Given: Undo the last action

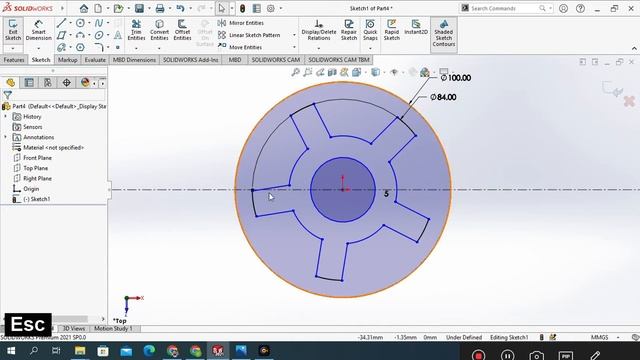Looking at the screenshot, I should (180, 8).
